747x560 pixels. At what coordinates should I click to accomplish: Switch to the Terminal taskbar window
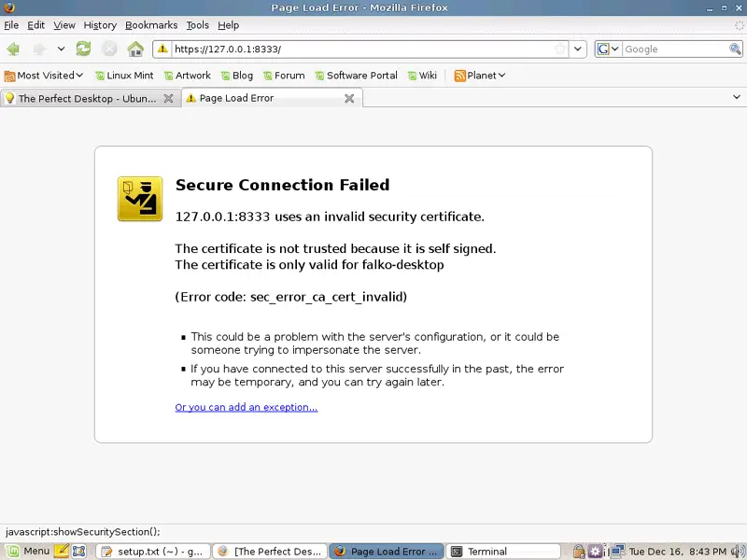point(503,551)
